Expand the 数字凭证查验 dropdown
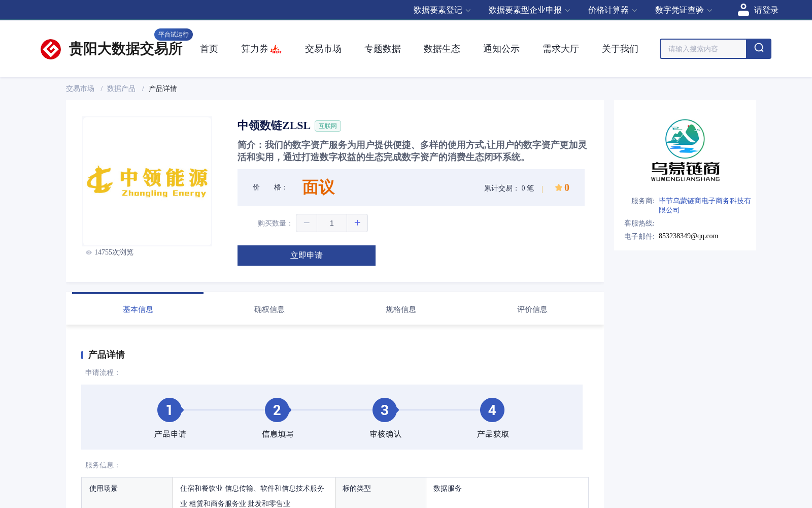Screen dimensions: 812x508 (x=684, y=10)
